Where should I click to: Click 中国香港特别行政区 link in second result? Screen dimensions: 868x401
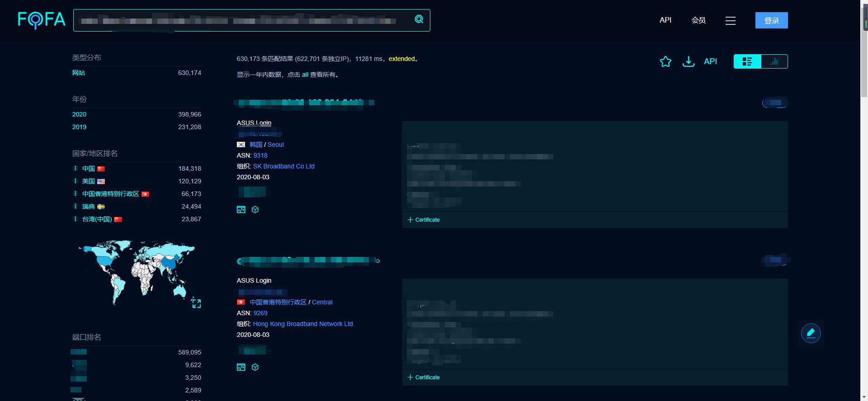pos(278,302)
